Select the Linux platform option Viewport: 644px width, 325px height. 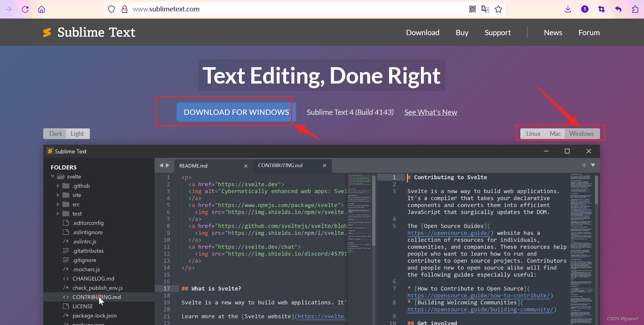533,134
